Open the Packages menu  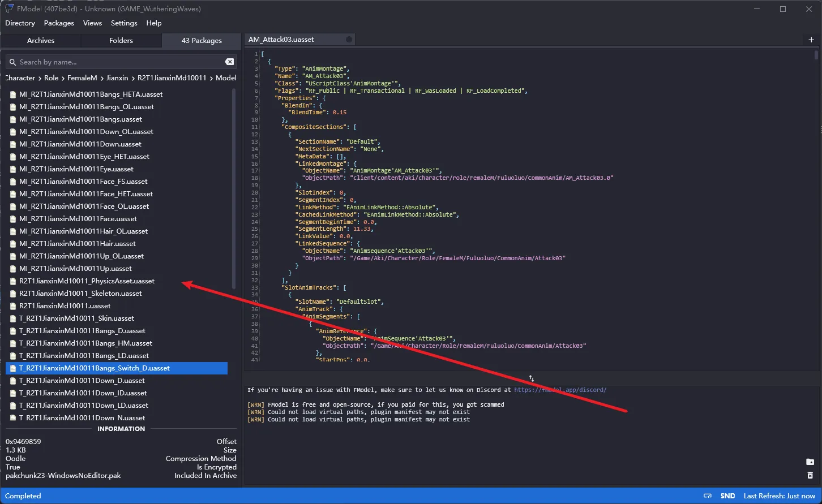(59, 23)
